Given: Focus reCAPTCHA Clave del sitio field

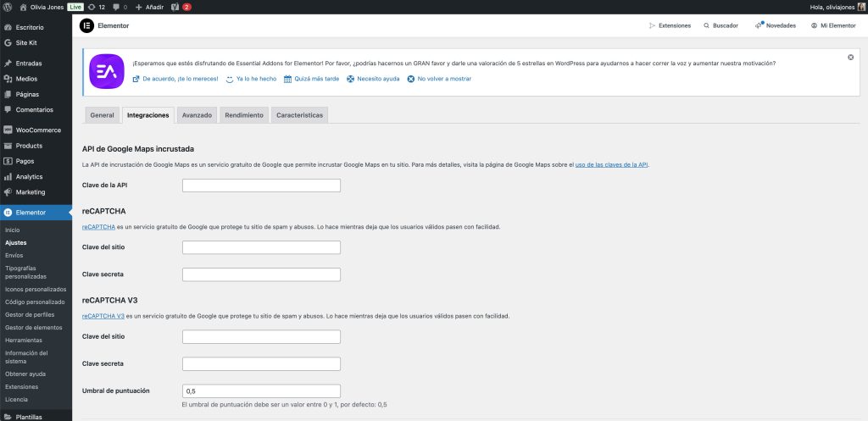Looking at the screenshot, I should point(261,247).
